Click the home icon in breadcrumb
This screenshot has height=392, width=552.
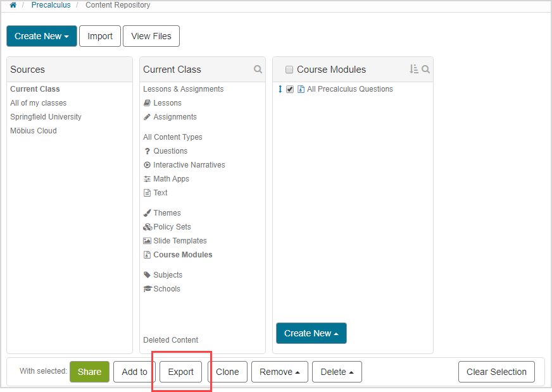[13, 5]
